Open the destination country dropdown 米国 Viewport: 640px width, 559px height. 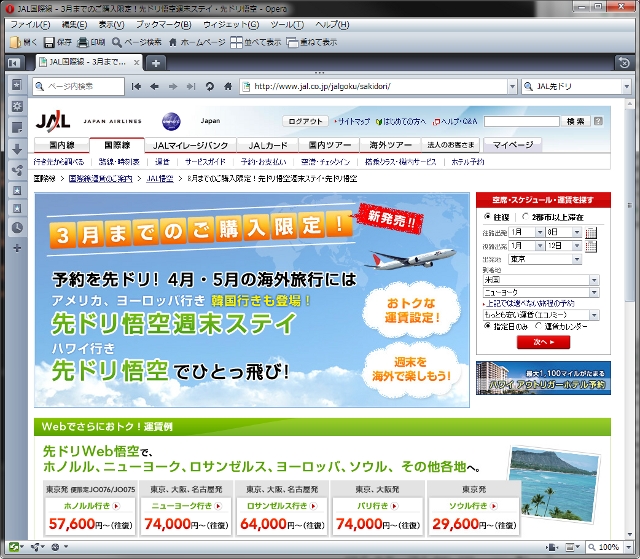(x=541, y=280)
